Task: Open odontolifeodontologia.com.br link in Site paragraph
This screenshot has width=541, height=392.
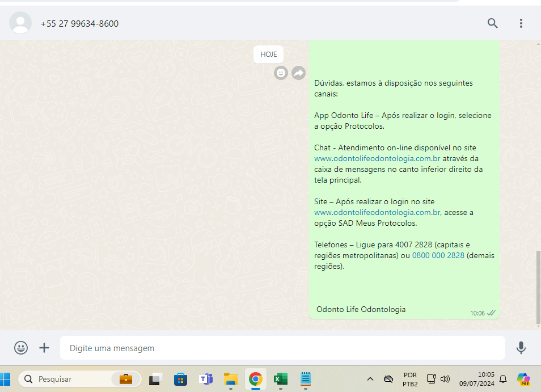Action: (377, 212)
